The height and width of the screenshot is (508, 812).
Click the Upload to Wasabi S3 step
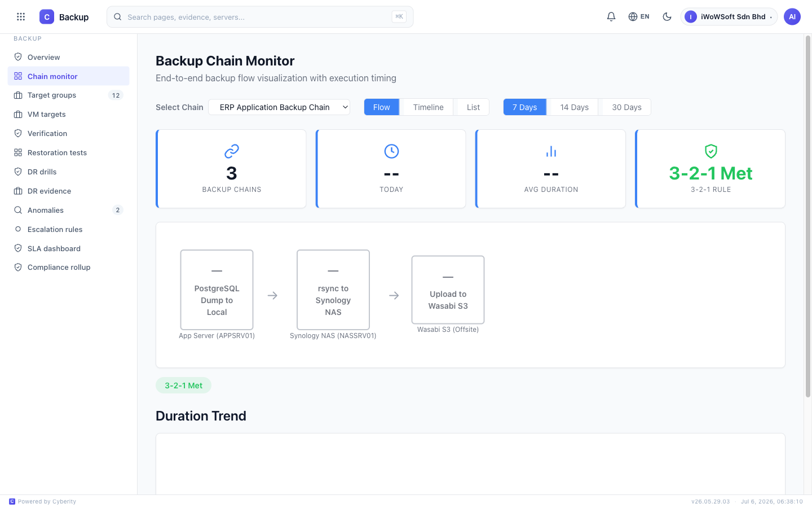point(448,290)
